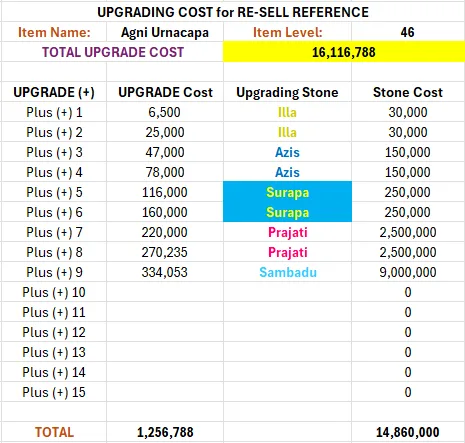
Task: Select the UPGRADE Cost column header
Action: coord(165,92)
